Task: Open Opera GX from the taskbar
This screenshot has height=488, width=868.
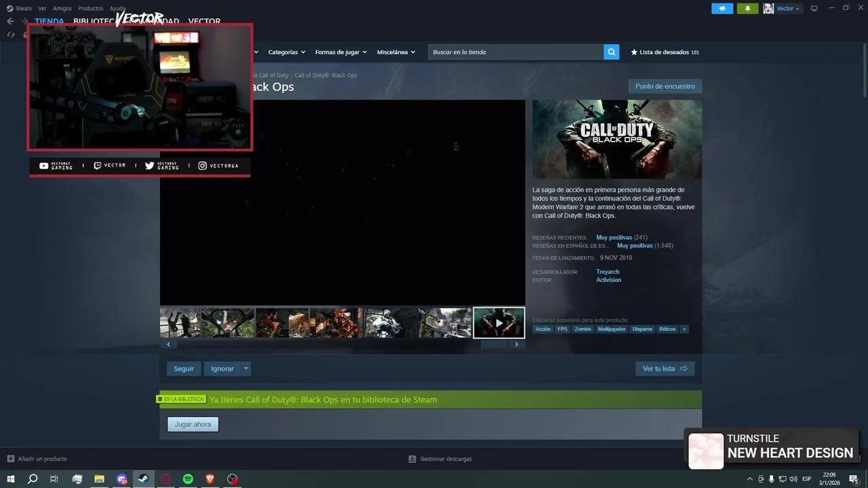Action: [166, 479]
